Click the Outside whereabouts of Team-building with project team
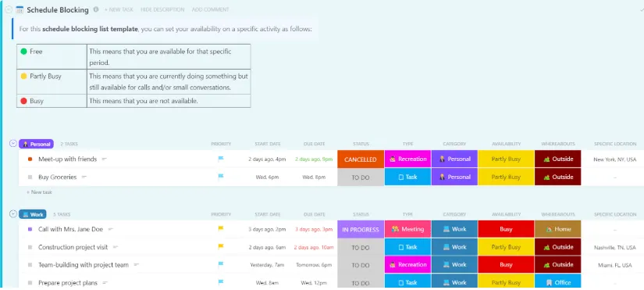Screen dimensions: 644x290 pos(558,265)
